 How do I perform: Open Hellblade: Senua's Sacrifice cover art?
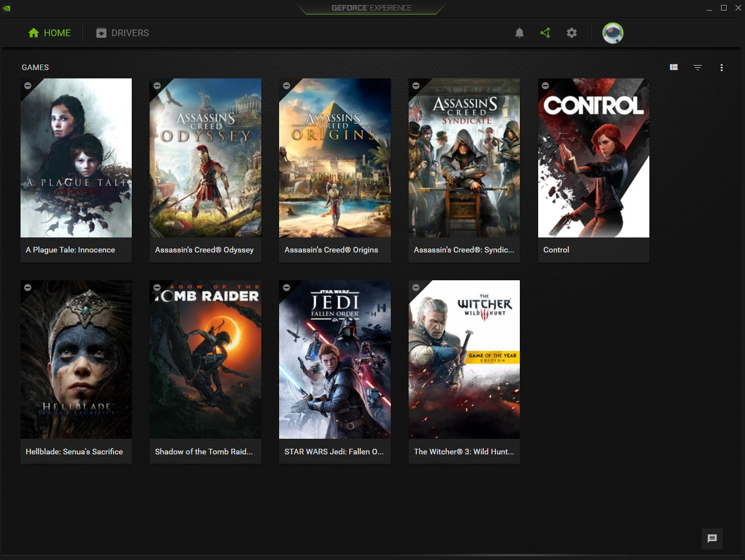point(76,360)
